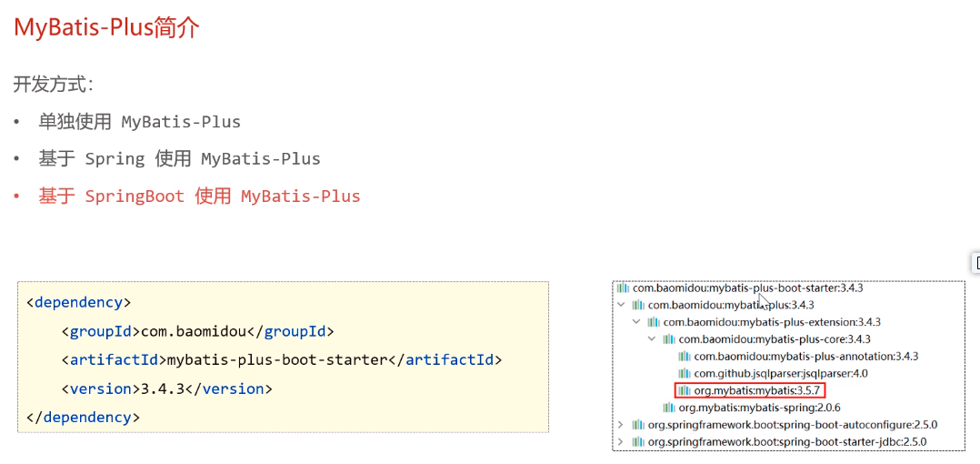Select org.mybatis:mybatis:3.5.7 row
Screen dimensions: 980x464
(x=751, y=391)
